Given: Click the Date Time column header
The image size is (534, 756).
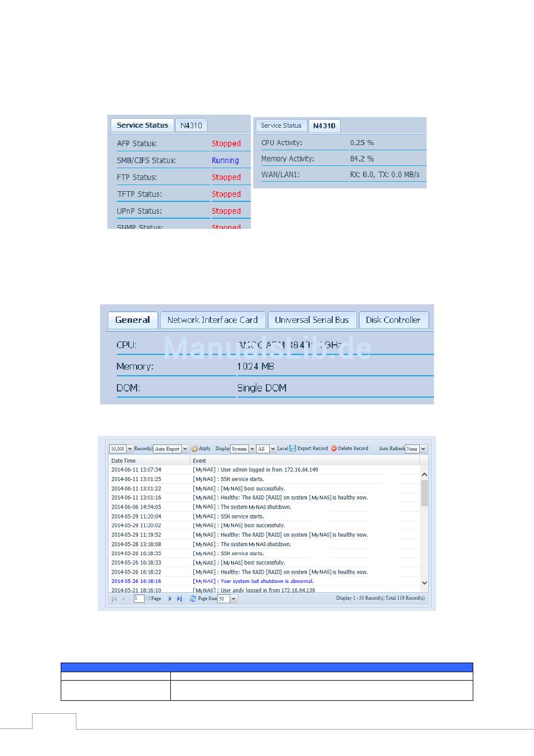Looking at the screenshot, I should tap(150, 461).
